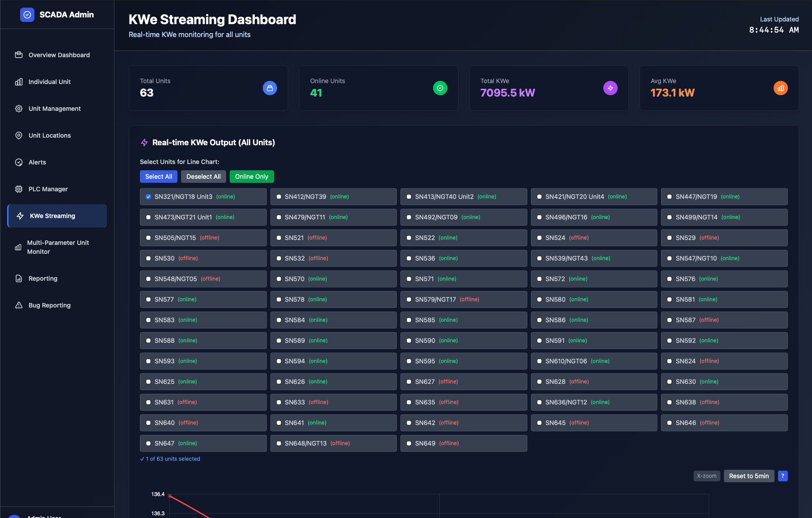812x518 pixels.
Task: Click the red data point at 136.4
Action: (x=170, y=496)
